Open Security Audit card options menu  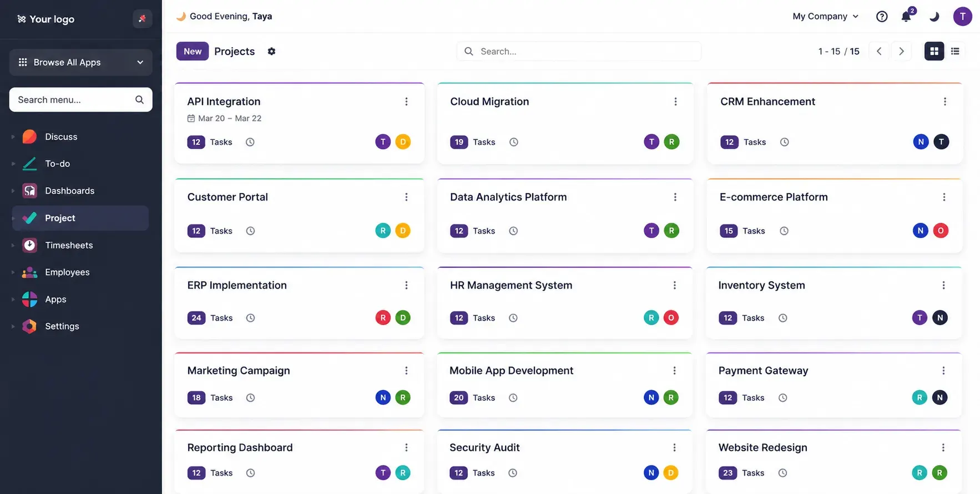pos(674,447)
